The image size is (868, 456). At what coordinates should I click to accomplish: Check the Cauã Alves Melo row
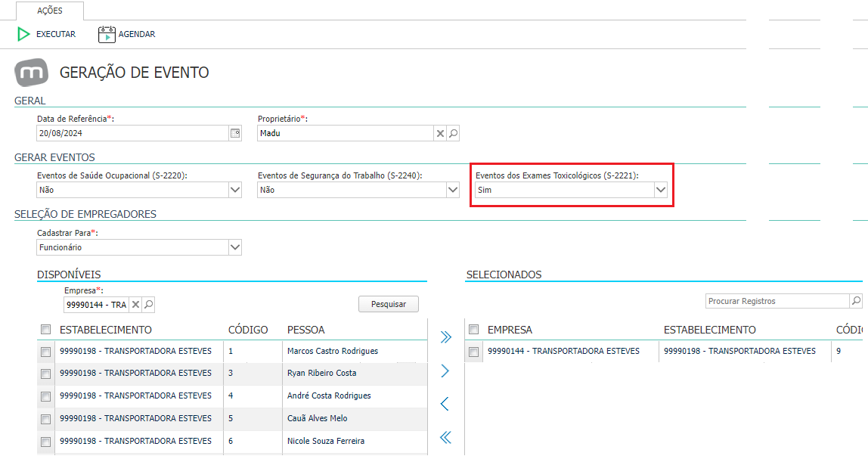pos(46,419)
